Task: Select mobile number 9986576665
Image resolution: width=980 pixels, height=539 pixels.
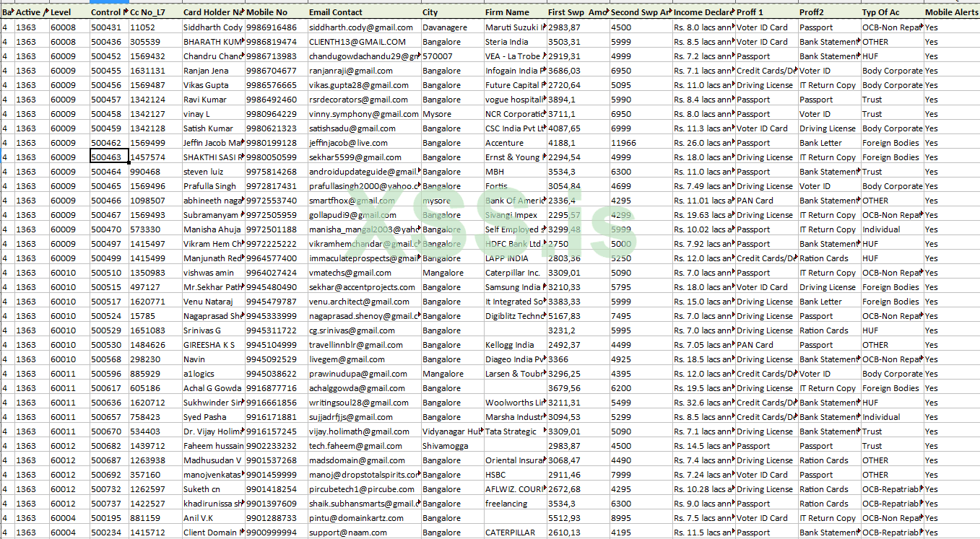Action: (x=276, y=85)
